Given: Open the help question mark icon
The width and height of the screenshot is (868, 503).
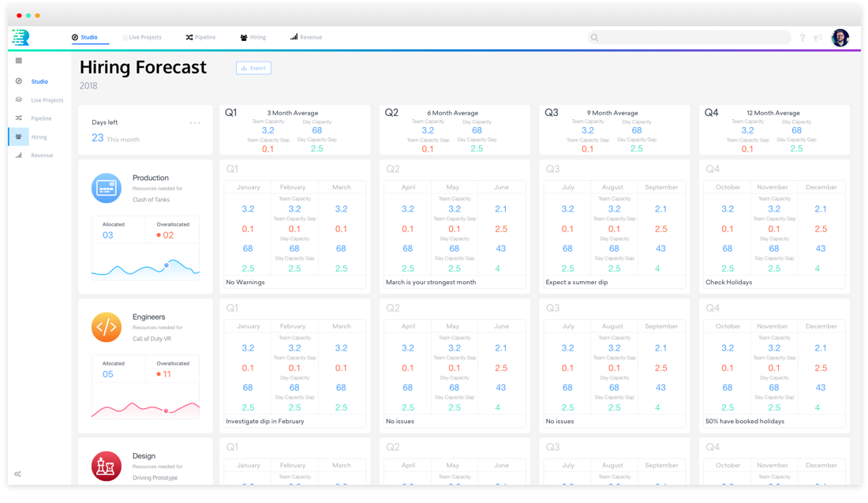Looking at the screenshot, I should pos(803,38).
